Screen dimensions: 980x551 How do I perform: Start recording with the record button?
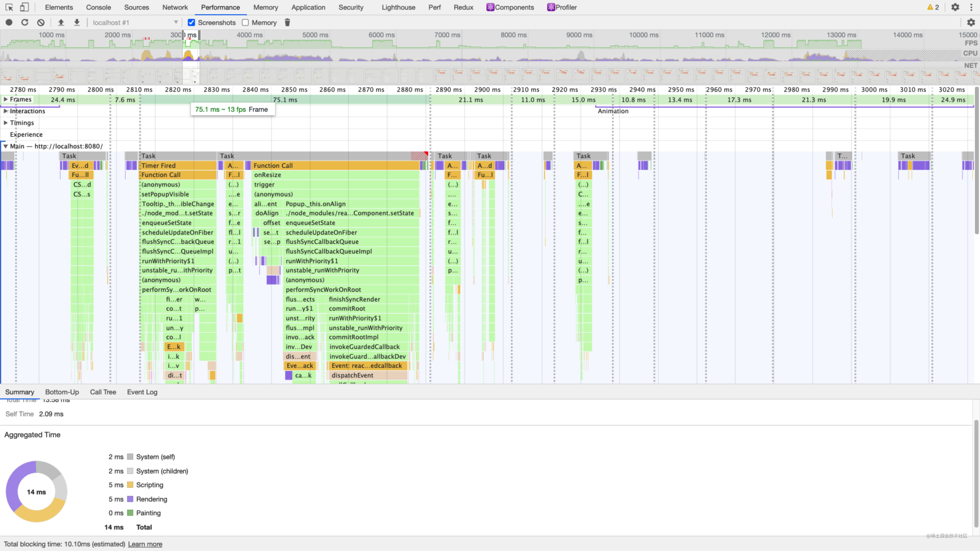tap(9, 22)
